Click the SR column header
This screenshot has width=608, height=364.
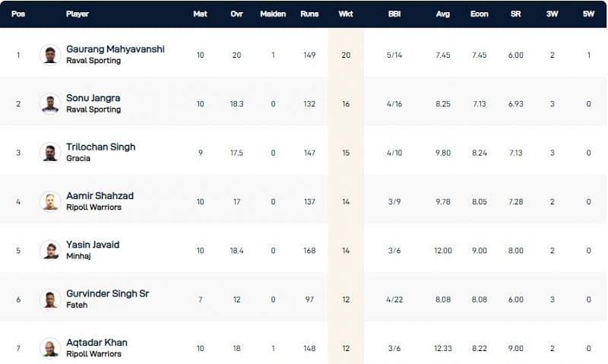(516, 14)
